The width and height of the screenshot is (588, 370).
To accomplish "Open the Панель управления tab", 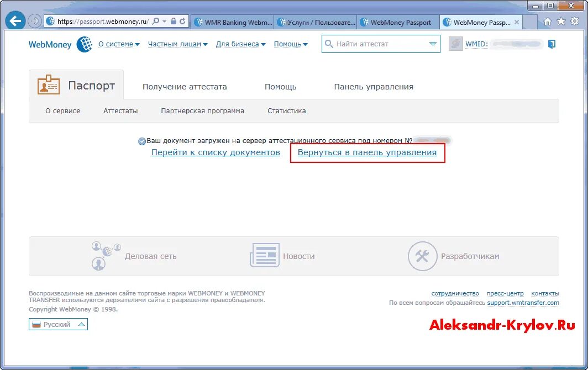I will point(374,87).
